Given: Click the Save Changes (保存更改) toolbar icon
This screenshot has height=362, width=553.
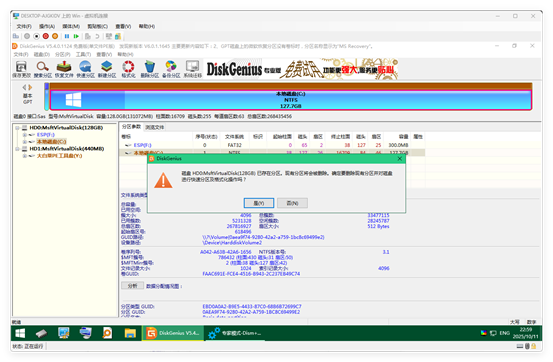Looking at the screenshot, I should click(x=21, y=69).
